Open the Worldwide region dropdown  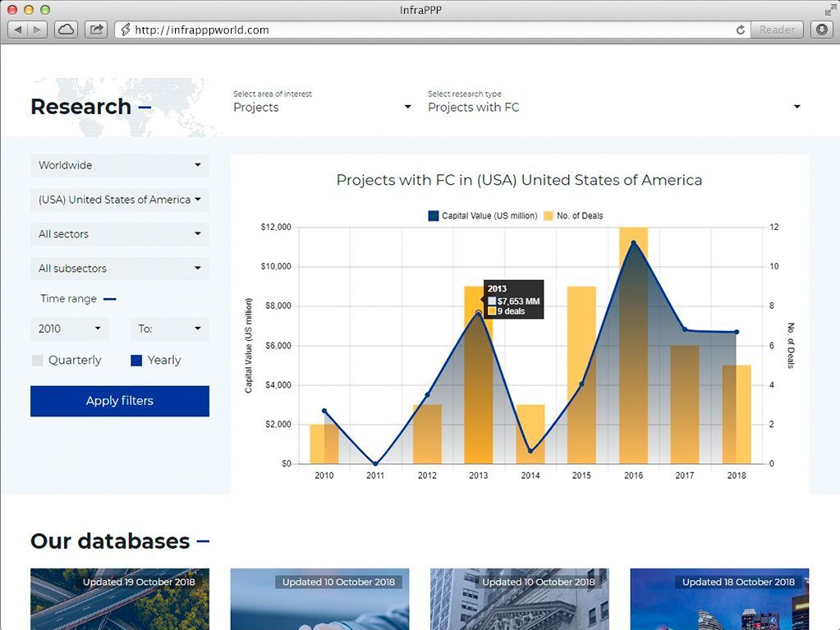(120, 166)
